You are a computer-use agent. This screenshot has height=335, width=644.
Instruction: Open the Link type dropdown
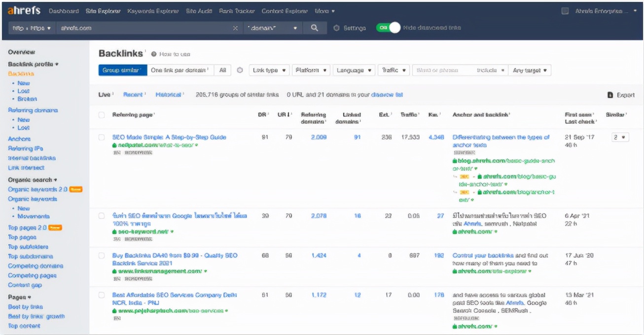click(x=269, y=70)
